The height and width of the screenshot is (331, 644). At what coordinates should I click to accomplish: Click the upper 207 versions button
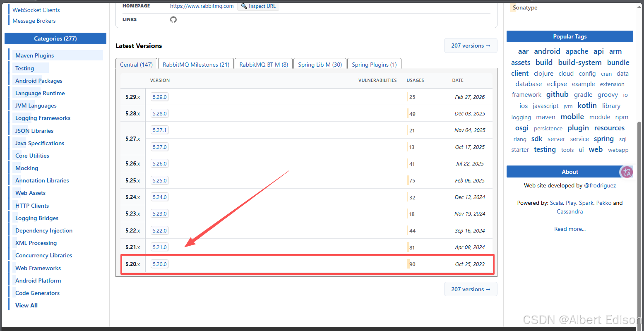point(471,46)
